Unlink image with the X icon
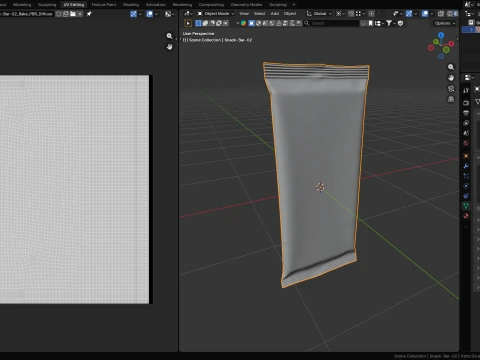Image resolution: width=480 pixels, height=360 pixels. (80, 14)
